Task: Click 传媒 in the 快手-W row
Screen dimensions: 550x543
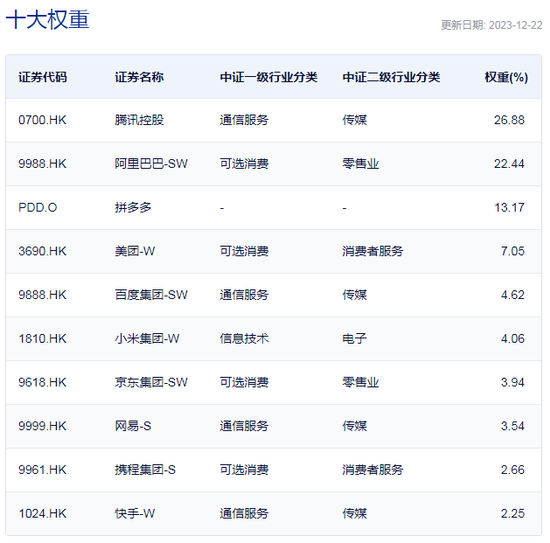Action: click(x=355, y=514)
